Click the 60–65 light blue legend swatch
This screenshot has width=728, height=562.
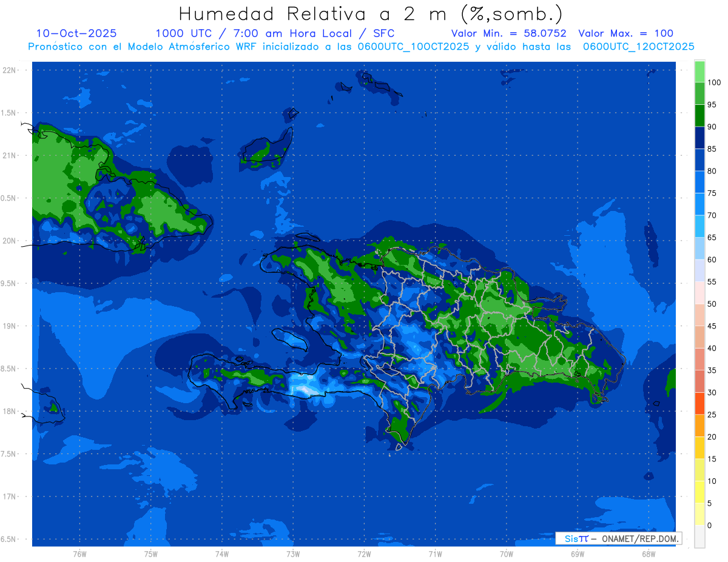click(x=699, y=248)
